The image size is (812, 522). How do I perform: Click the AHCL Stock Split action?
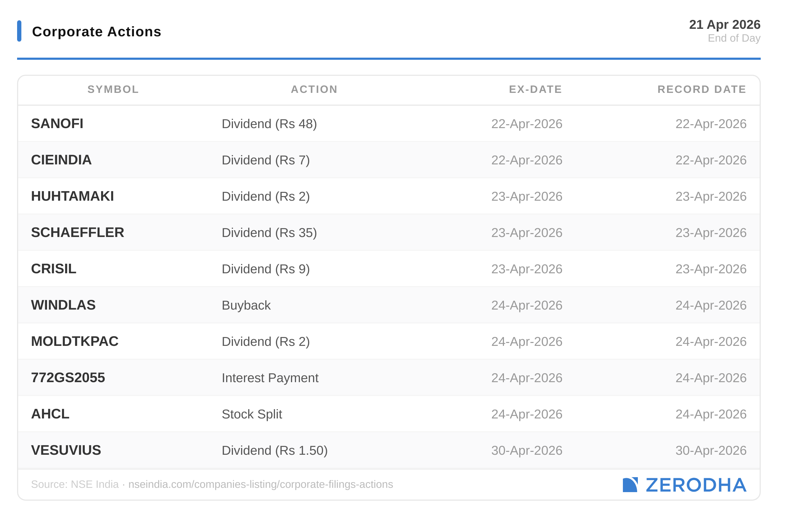(251, 414)
